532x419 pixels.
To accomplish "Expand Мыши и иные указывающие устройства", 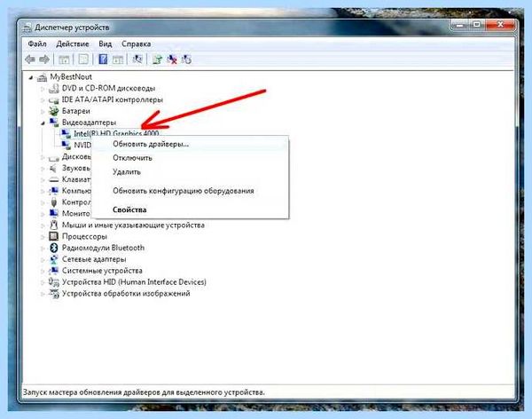I will [x=43, y=225].
